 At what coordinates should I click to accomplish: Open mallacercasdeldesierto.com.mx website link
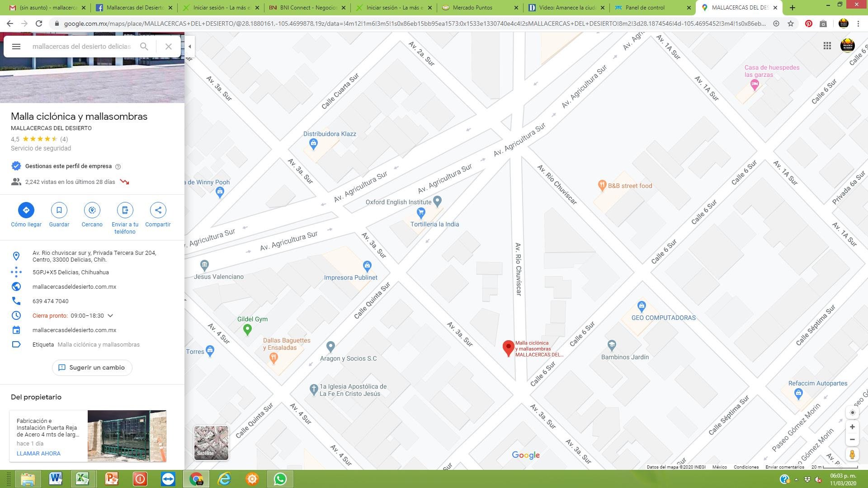[x=74, y=287]
